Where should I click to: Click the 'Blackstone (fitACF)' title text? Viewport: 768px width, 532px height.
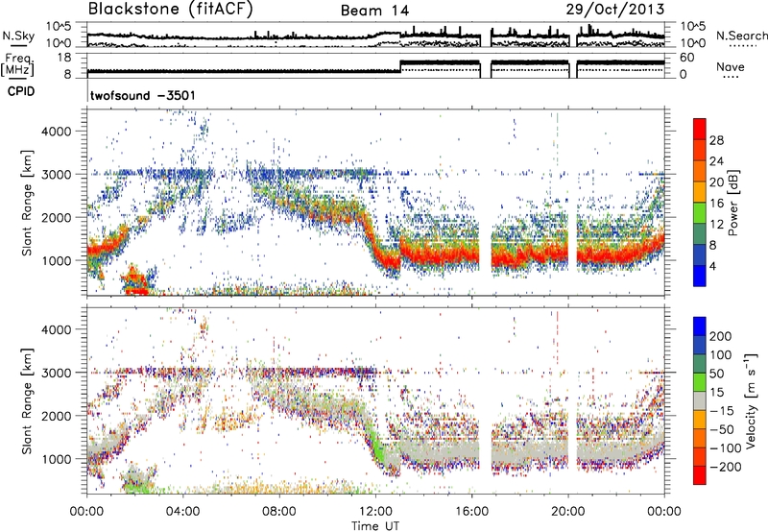171,10
